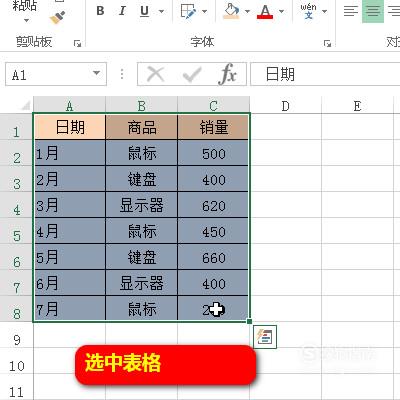Click the Select All corner triangle
Viewport: 400px width, 400px height.
tap(25, 106)
